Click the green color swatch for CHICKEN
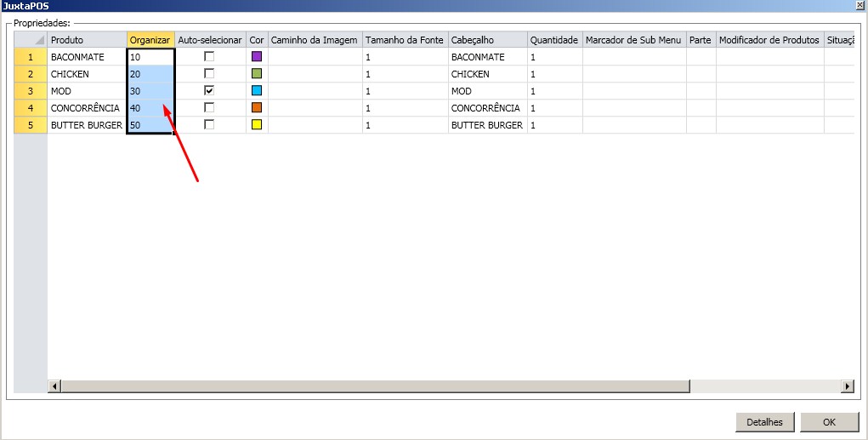This screenshot has width=868, height=440. click(x=256, y=74)
